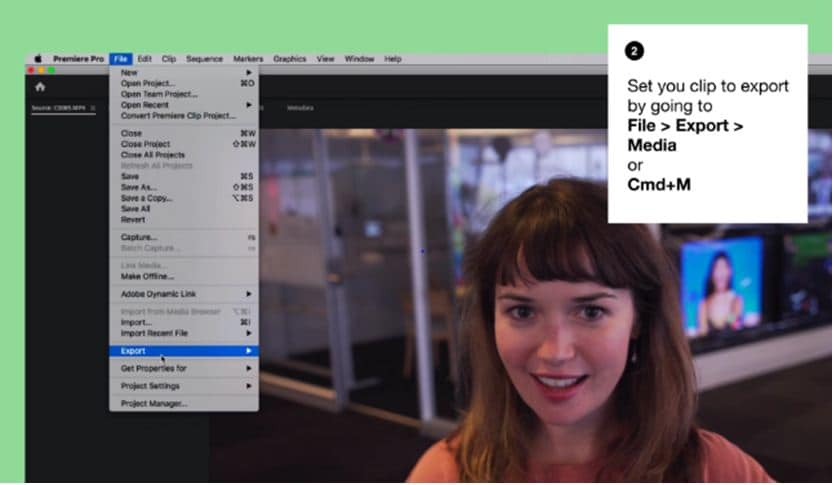
Task: Expand the Project Settings submenu
Action: pos(184,386)
